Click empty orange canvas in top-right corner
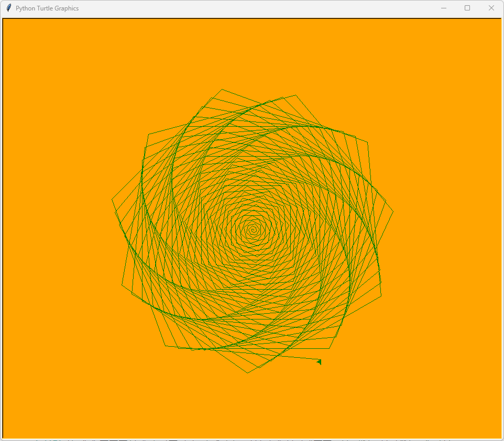Screen dimensions: 504x441 [x=472, y=47]
